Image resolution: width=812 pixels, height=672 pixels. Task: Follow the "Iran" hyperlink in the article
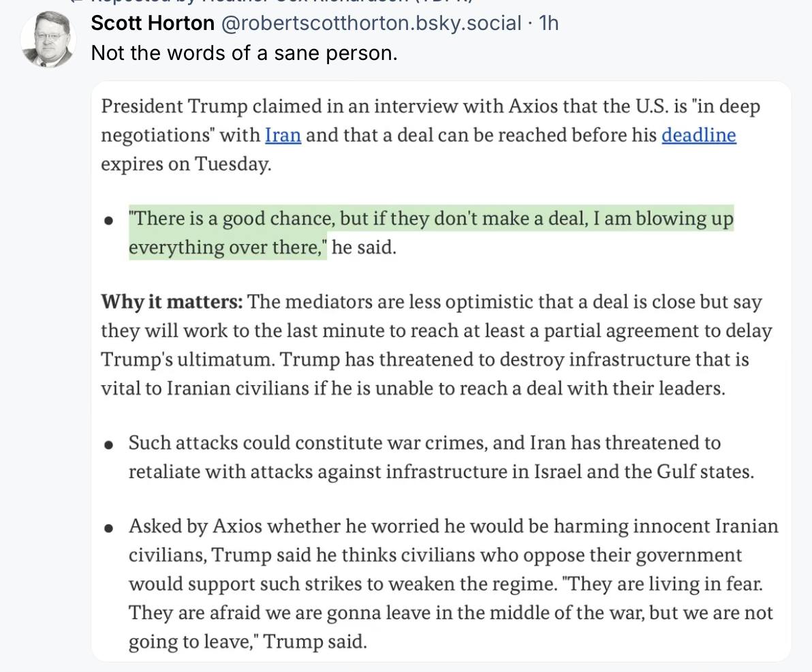tap(283, 135)
